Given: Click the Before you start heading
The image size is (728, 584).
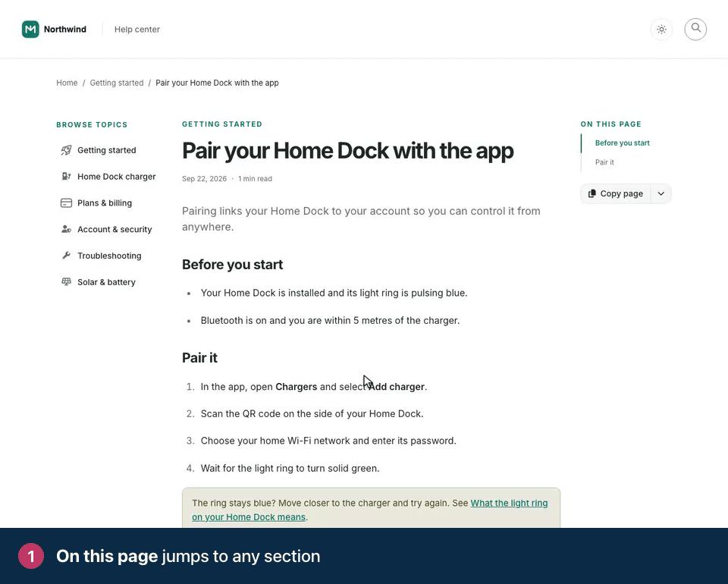Looking at the screenshot, I should (x=232, y=265).
